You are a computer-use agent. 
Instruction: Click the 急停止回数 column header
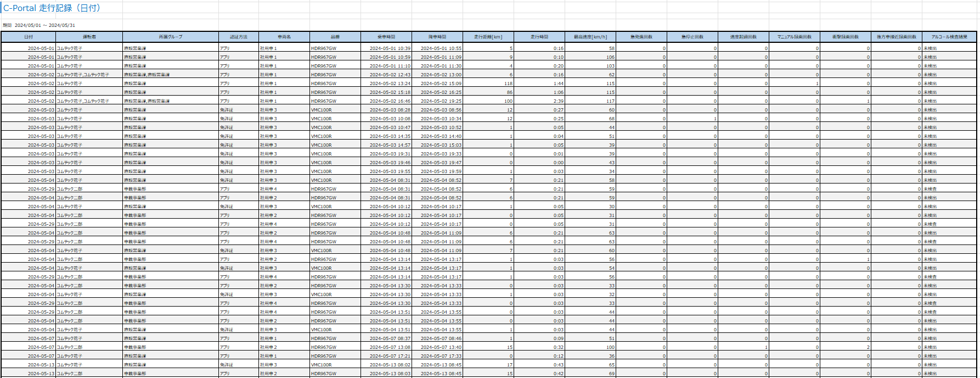pos(692,37)
